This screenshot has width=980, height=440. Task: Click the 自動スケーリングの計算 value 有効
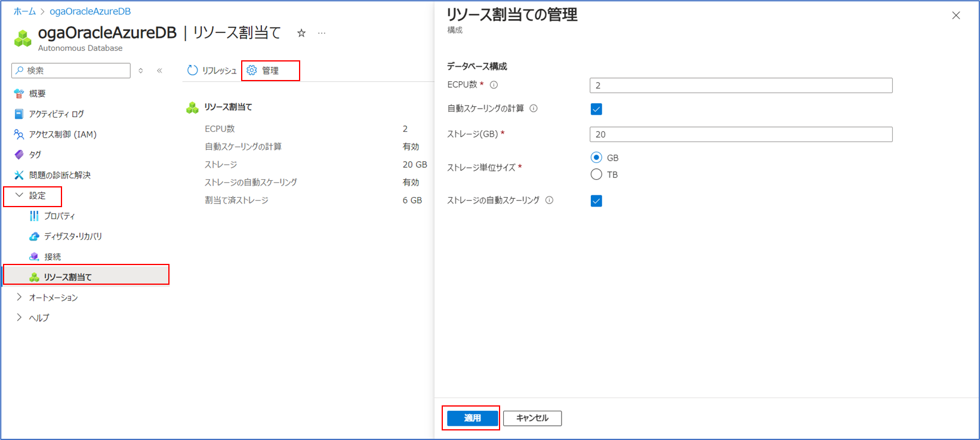(x=411, y=146)
